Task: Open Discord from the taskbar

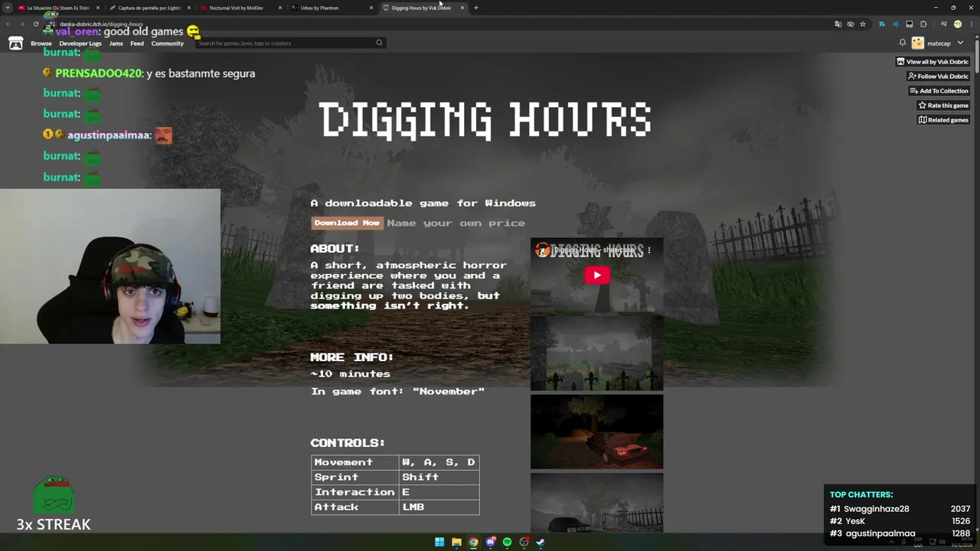Action: pyautogui.click(x=490, y=542)
